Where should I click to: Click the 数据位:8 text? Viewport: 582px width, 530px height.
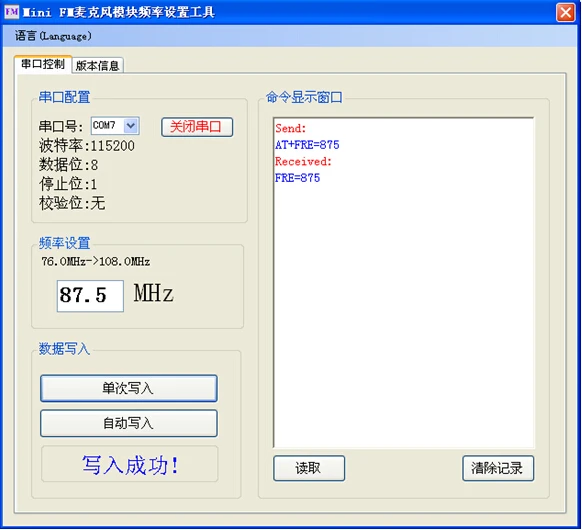point(68,165)
